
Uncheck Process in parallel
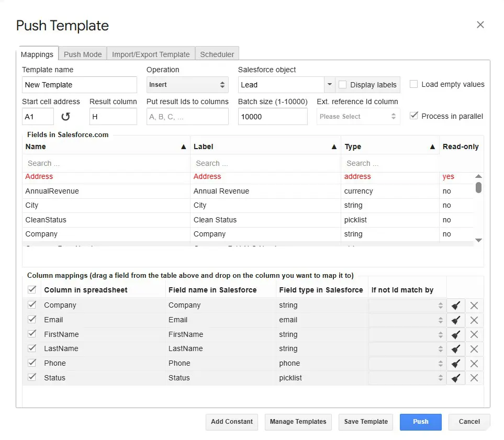(414, 116)
